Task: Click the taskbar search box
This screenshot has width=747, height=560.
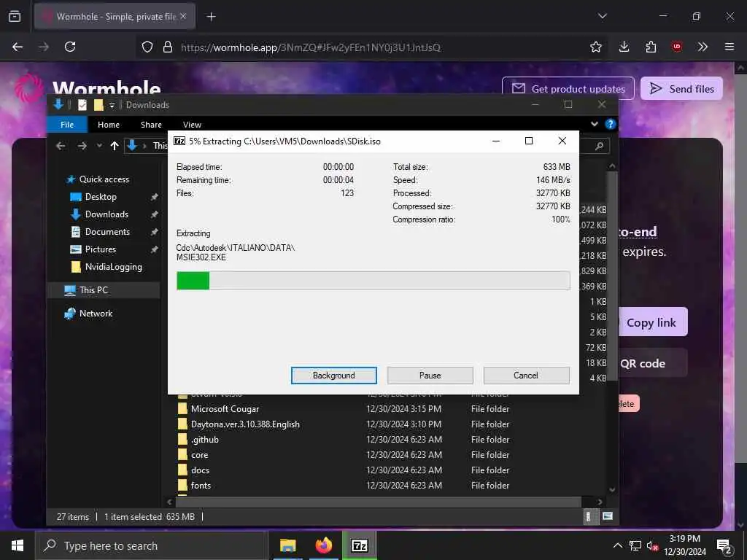Action: [x=151, y=545]
